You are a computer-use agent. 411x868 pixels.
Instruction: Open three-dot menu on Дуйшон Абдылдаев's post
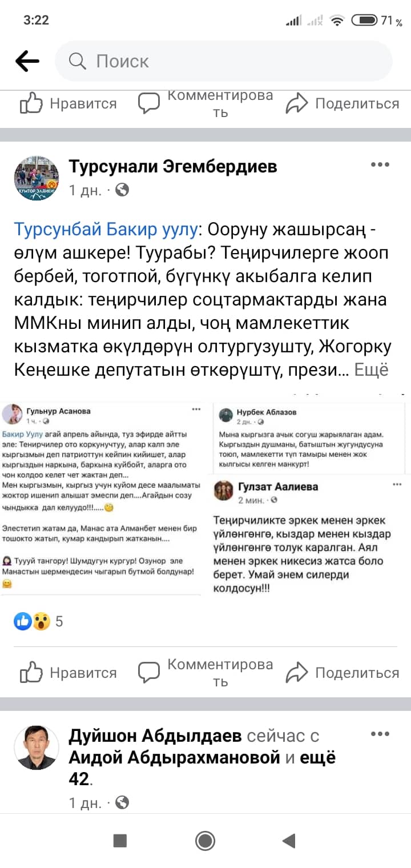[380, 734]
